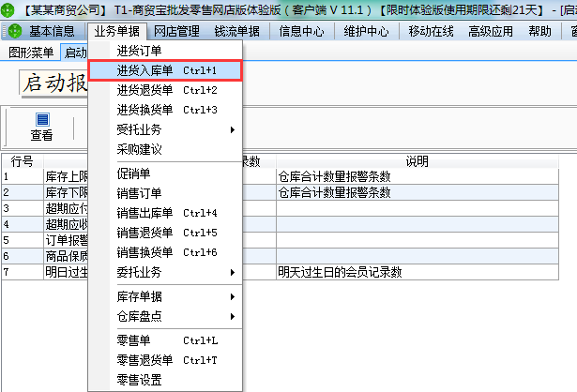Select 零售单 Ctrl+L menu entry

165,340
